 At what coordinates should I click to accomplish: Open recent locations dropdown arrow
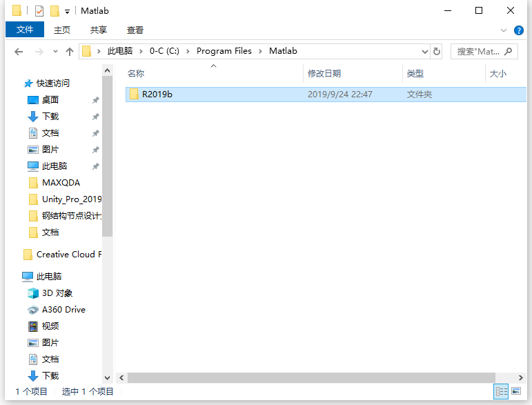tap(55, 52)
